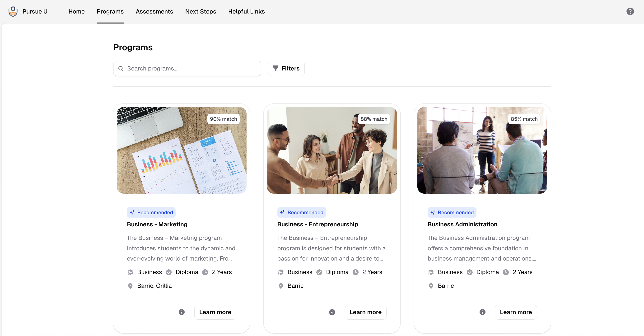Viewport: 644px width, 336px height.
Task: Click the Business - Entrepreneurship title
Action: pyautogui.click(x=317, y=224)
